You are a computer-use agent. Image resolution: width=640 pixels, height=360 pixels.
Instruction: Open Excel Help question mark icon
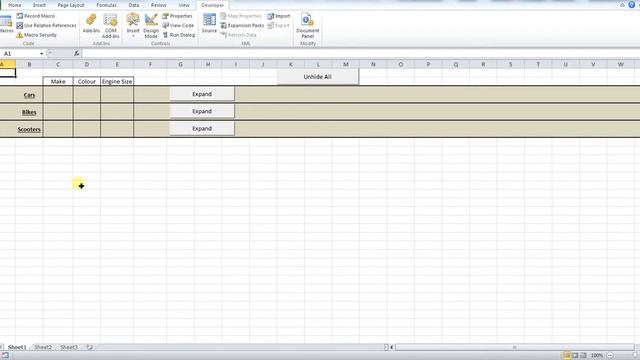(631, 5)
